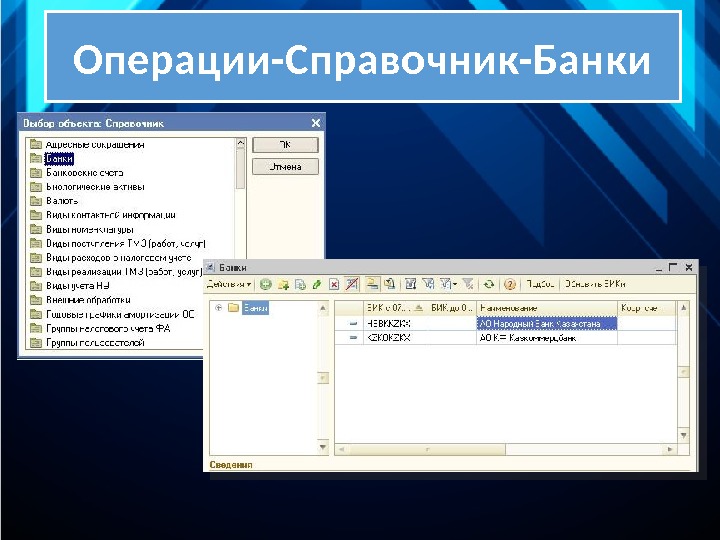Image resolution: width=720 pixels, height=540 pixels.
Task: Select Банковские счета in the list
Action: (x=84, y=173)
